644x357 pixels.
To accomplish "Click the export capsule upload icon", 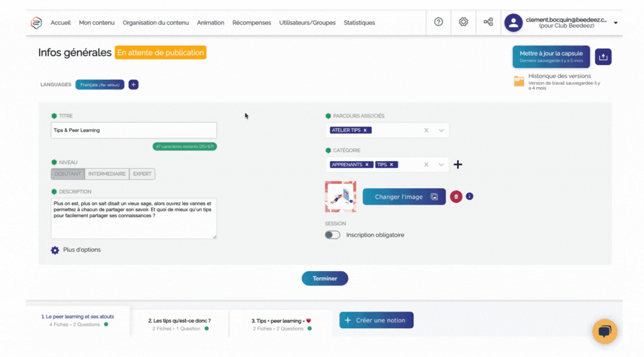I will (603, 56).
